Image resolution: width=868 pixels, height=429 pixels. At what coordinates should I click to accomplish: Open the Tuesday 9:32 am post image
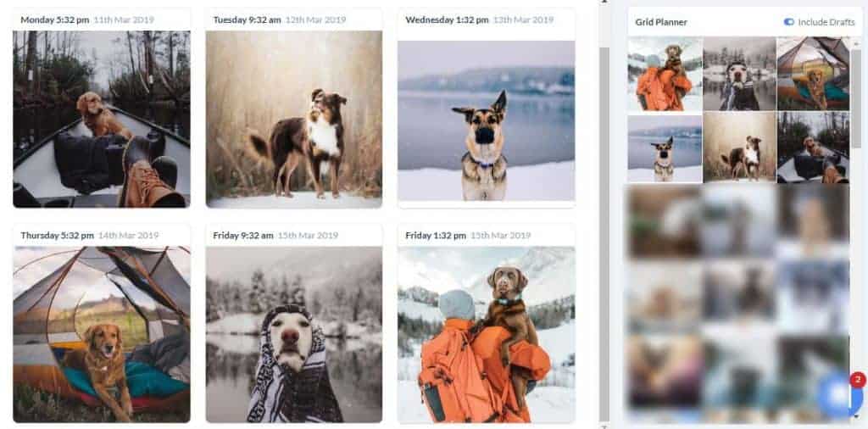(294, 119)
